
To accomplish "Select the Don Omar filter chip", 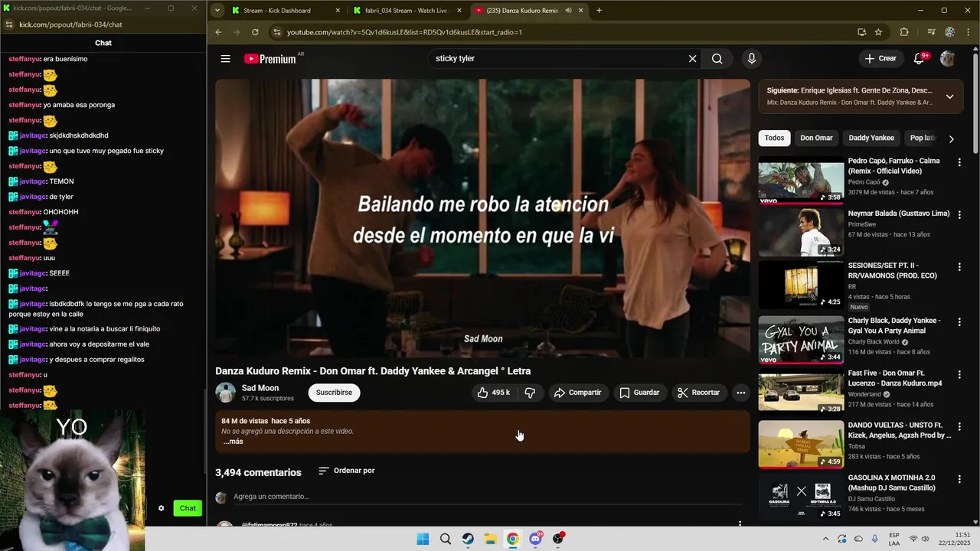I will pos(816,138).
